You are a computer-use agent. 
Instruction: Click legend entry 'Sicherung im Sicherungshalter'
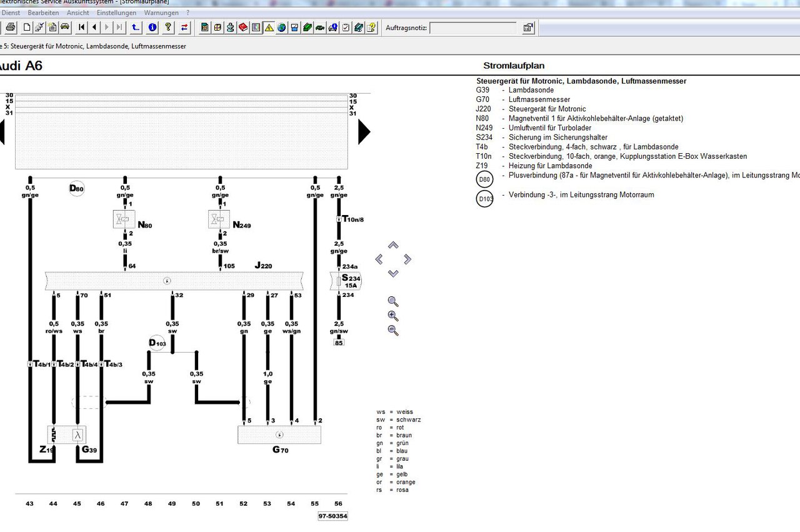[558, 138]
